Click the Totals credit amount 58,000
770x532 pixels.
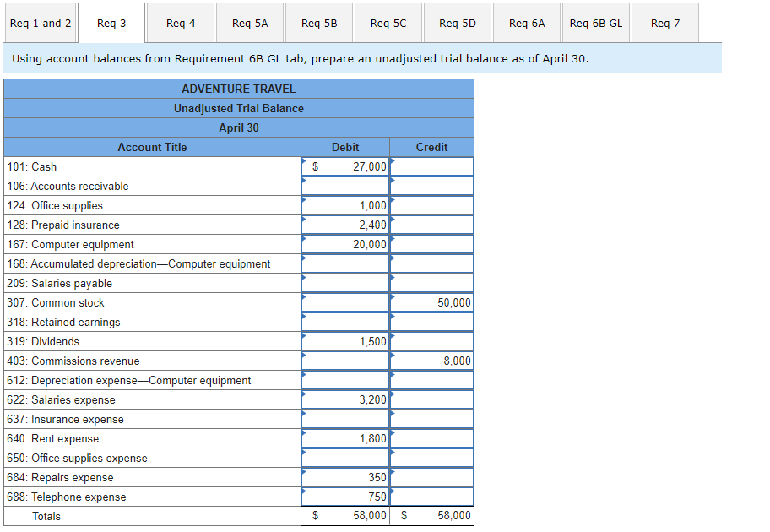[x=454, y=515]
